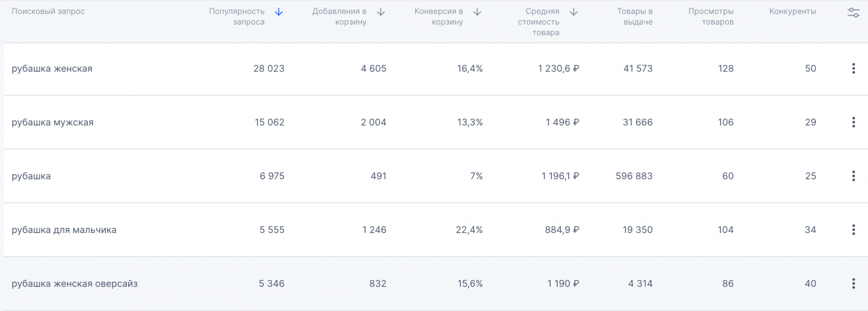Open options menu for рубашка для мальчика
Screen dimensions: 868x311
(853, 230)
